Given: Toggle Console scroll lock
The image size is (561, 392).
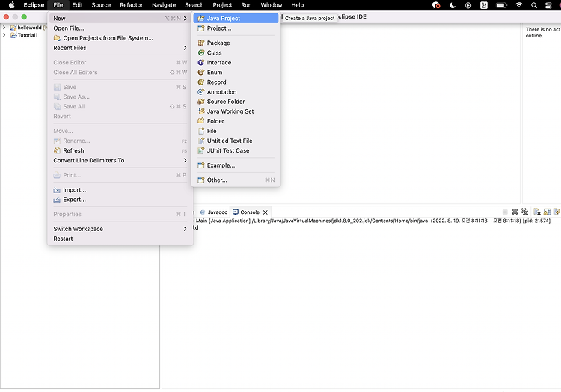Looking at the screenshot, I should click(x=547, y=212).
